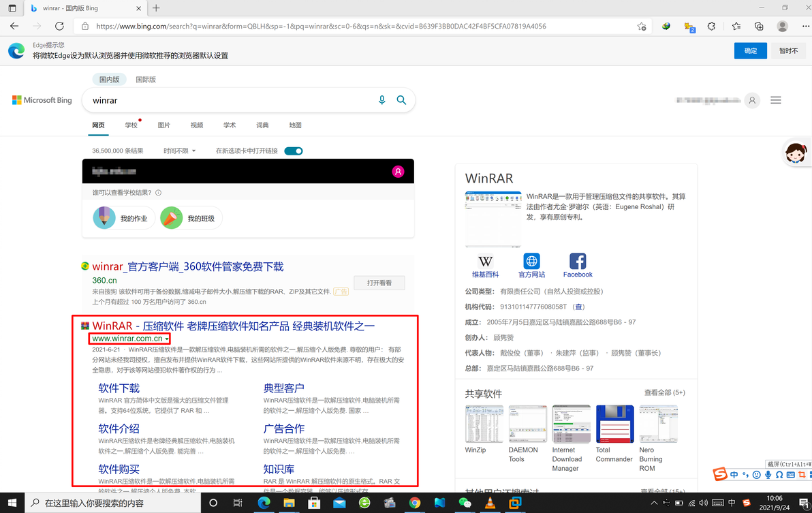Show hidden system tray icons chevron

pyautogui.click(x=654, y=503)
